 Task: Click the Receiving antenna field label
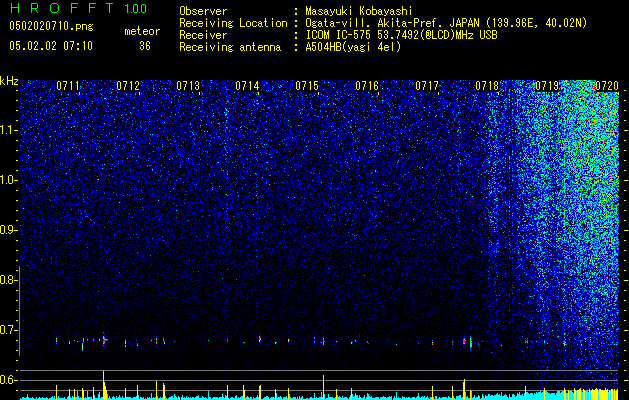230,47
